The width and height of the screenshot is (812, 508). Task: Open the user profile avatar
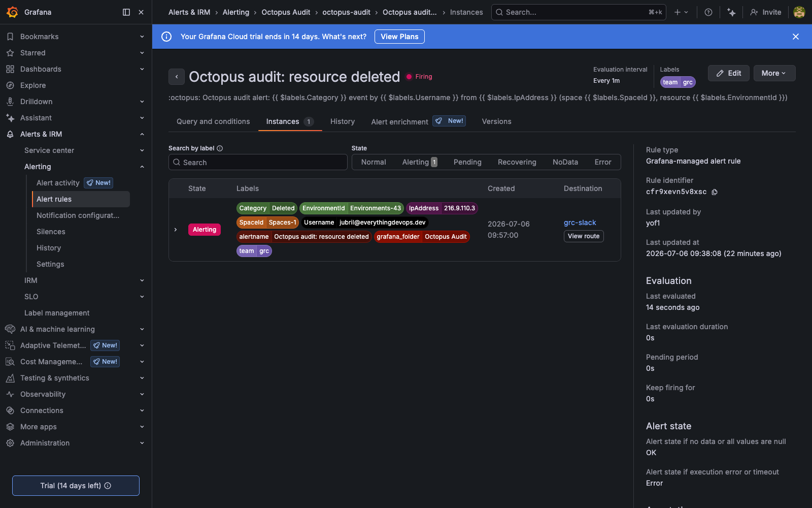coord(799,12)
